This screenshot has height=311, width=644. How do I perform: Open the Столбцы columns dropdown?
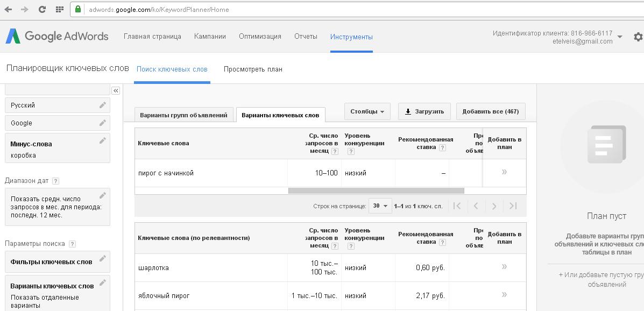(367, 111)
